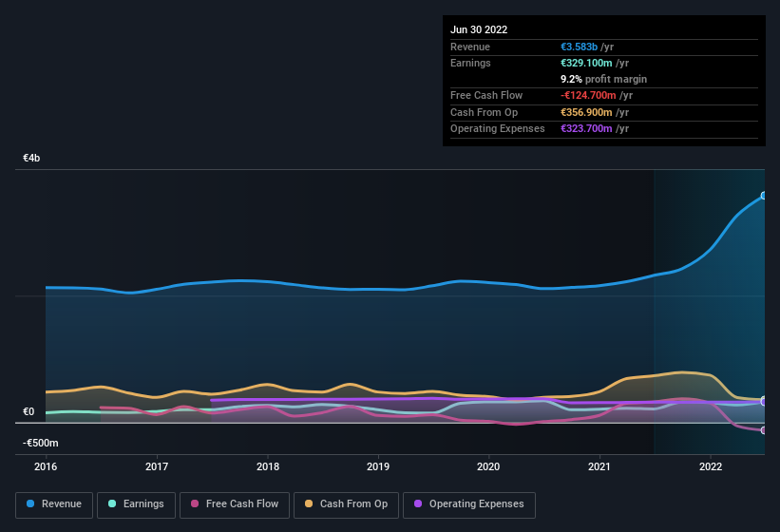Click the -€500m y-axis label
The width and height of the screenshot is (780, 532).
(x=40, y=443)
